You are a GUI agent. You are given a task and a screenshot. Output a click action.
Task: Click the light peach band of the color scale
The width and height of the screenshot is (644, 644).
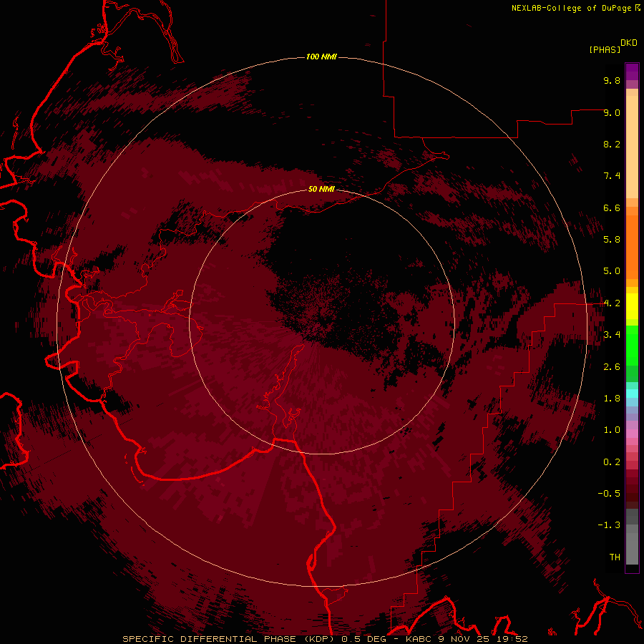pos(632,147)
